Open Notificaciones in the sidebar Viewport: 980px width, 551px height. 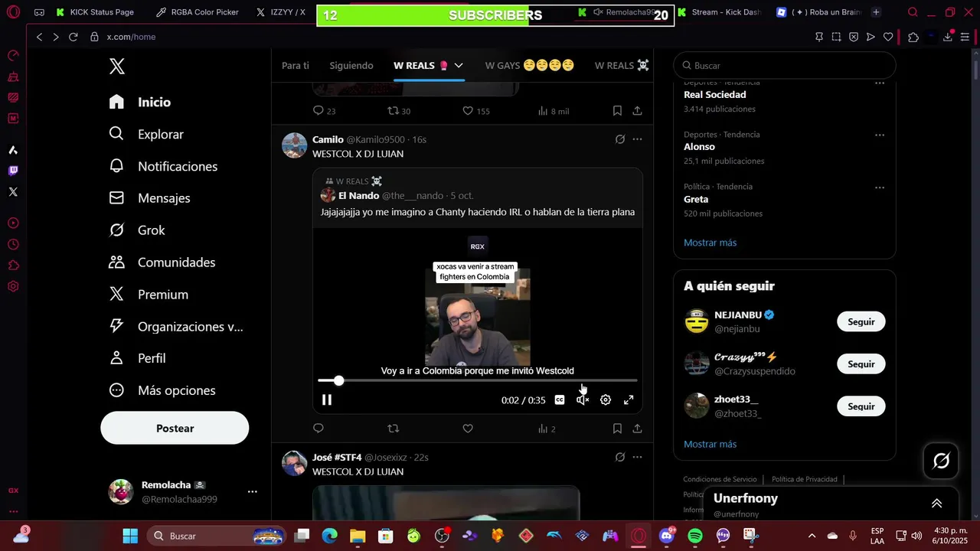pyautogui.click(x=163, y=166)
